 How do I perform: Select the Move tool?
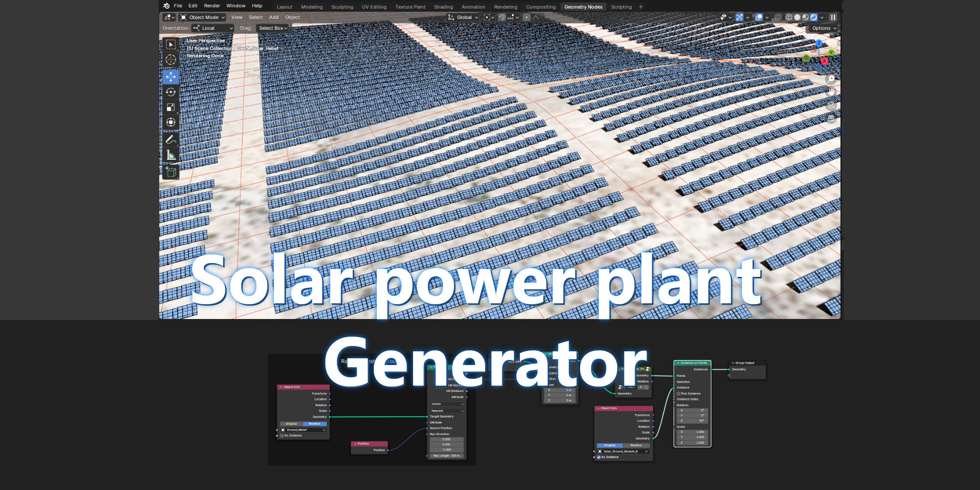tap(171, 76)
